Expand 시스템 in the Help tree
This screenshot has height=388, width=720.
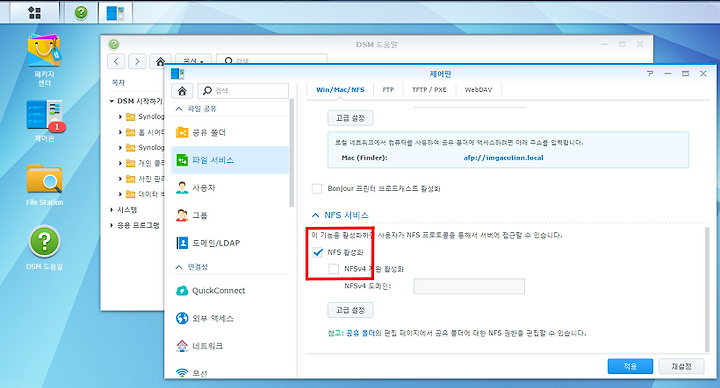pyautogui.click(x=112, y=210)
